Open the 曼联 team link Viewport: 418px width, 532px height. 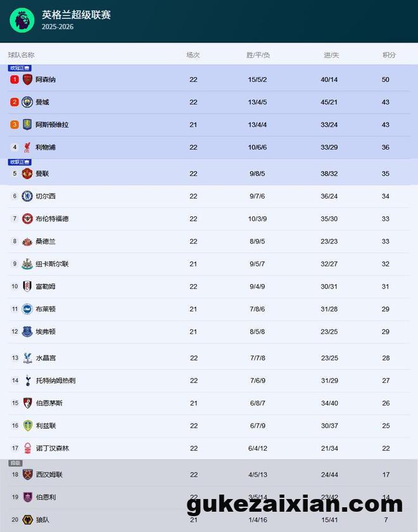(x=42, y=174)
